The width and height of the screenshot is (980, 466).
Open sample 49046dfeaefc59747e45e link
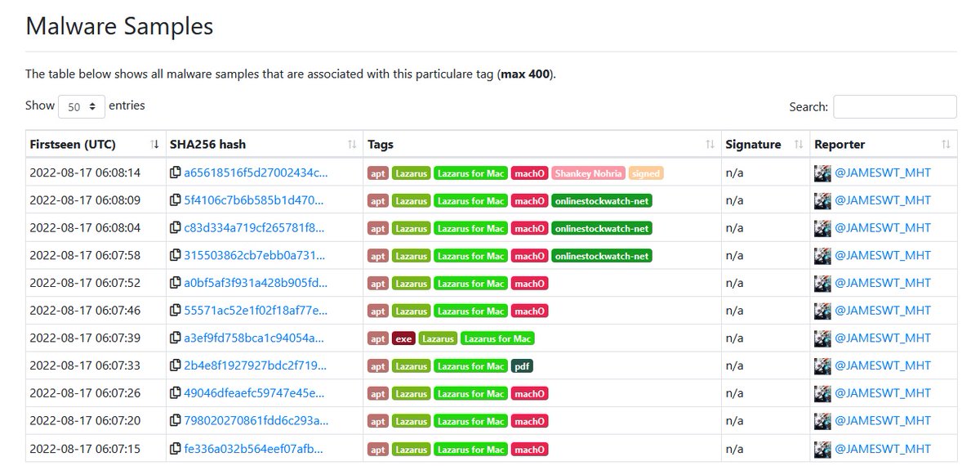[255, 394]
